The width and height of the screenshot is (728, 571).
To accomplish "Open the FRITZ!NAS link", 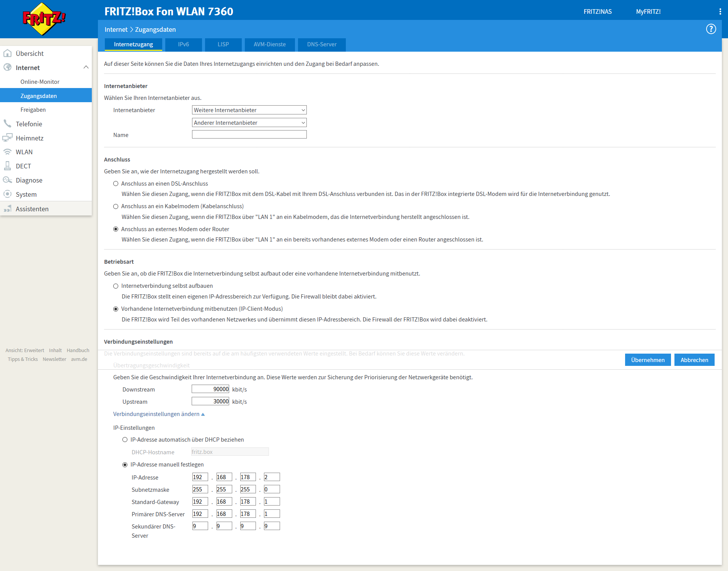I will click(x=598, y=11).
